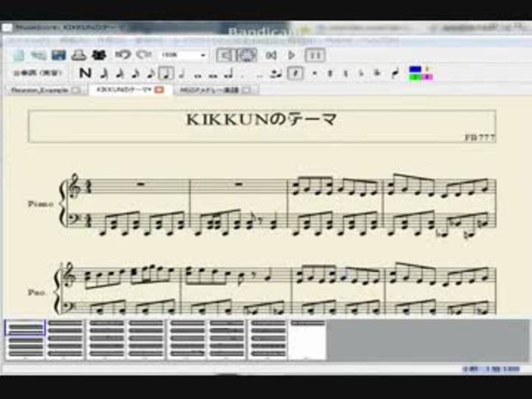This screenshot has height=399, width=532.
Task: Undo the last action
Action: pos(122,55)
